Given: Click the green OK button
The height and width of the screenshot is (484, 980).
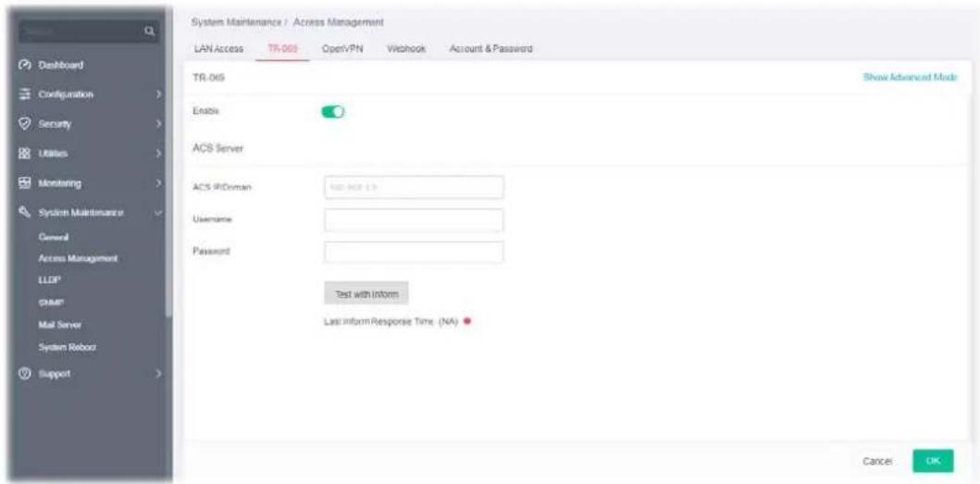Looking at the screenshot, I should [933, 461].
